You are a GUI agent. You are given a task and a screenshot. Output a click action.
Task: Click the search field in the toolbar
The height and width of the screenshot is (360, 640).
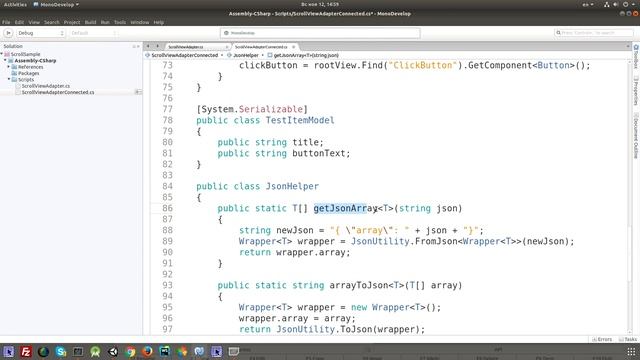pos(594,33)
